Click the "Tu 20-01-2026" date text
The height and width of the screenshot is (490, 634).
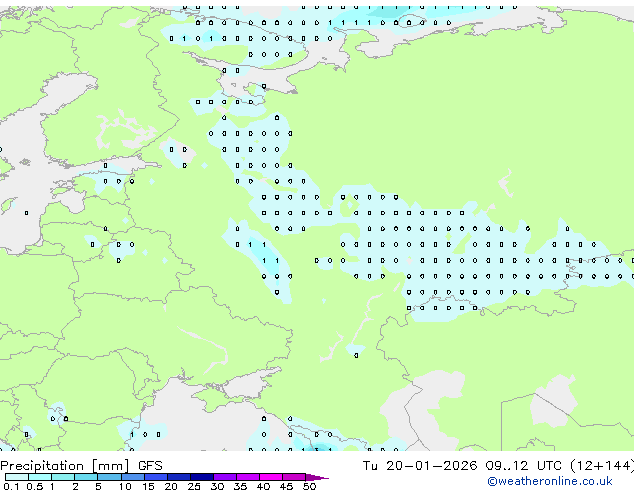420,466
